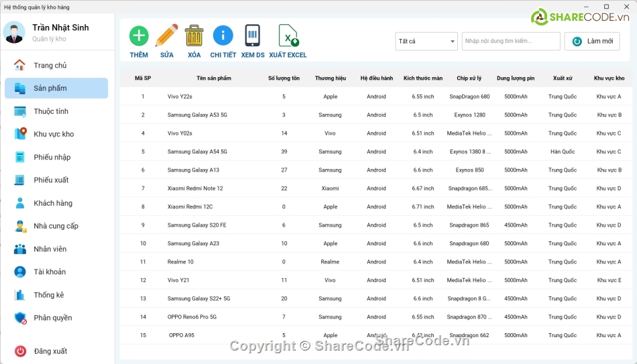Click the Khu vực E cell
Image resolution: width=637 pixels, height=364 pixels.
pos(609,280)
